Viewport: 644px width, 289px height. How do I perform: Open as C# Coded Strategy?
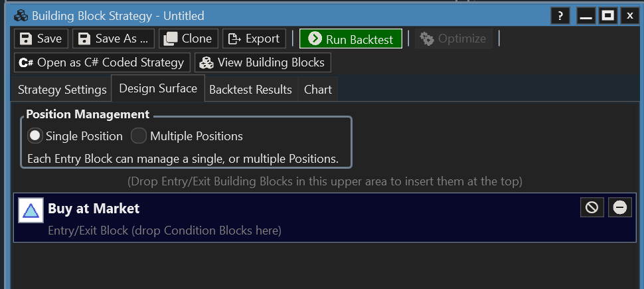102,62
